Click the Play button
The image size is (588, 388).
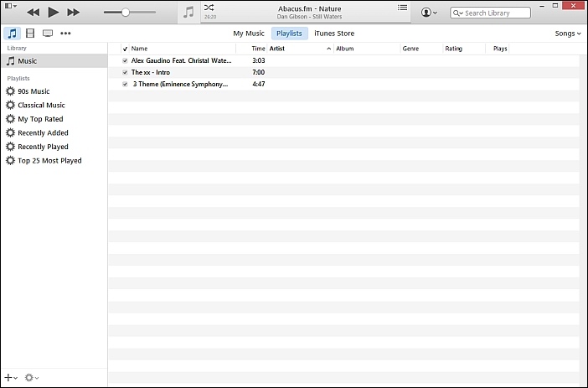click(x=54, y=13)
